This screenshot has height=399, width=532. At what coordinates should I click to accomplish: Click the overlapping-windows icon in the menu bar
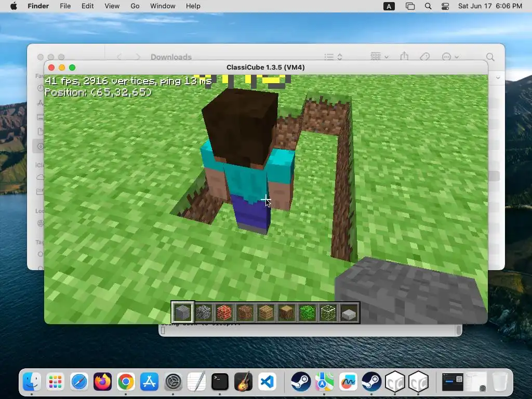tap(410, 6)
